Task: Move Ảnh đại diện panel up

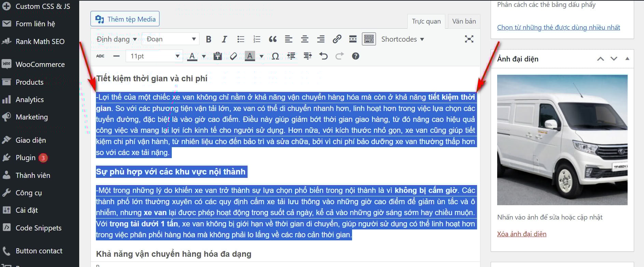Action: [601, 59]
